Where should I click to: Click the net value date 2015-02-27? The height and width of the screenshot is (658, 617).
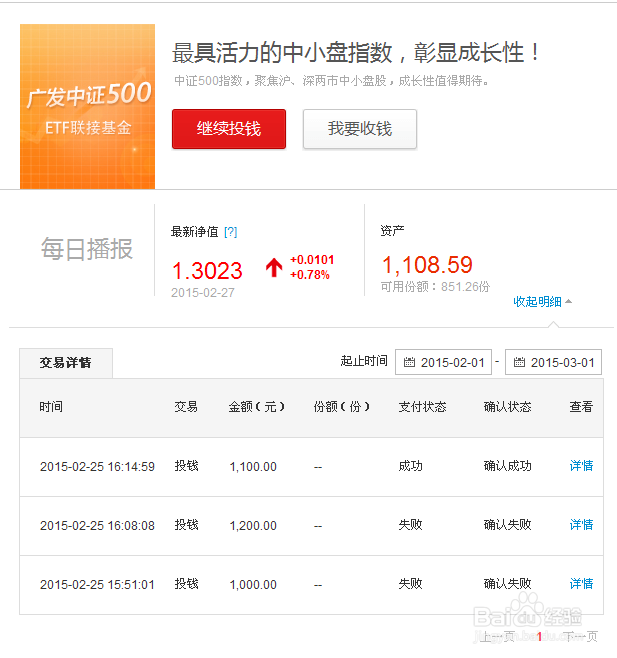point(203,292)
